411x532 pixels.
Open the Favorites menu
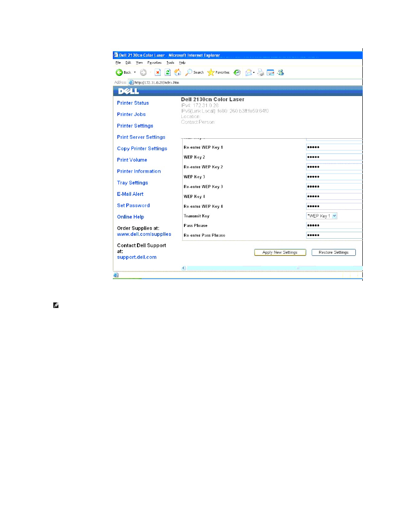[x=154, y=62]
